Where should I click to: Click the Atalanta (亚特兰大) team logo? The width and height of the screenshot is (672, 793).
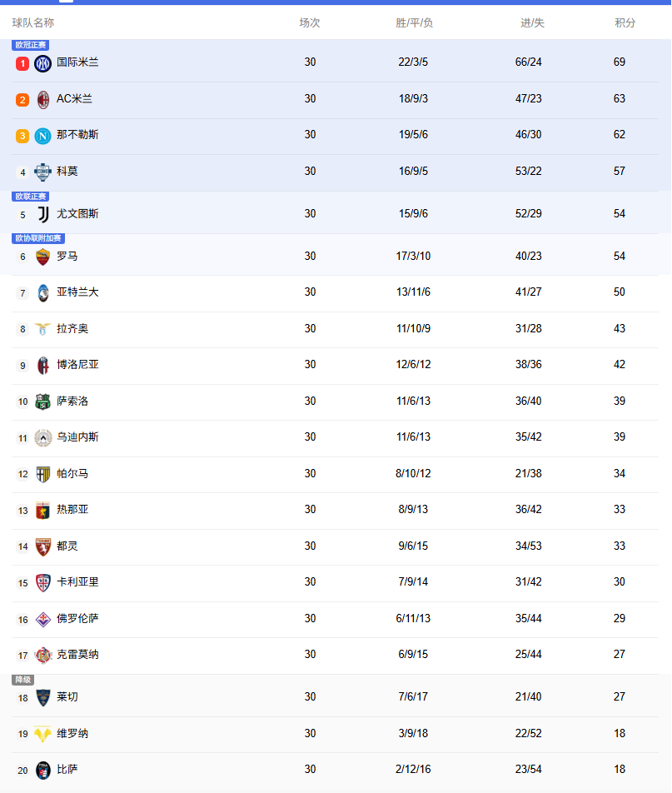click(43, 293)
